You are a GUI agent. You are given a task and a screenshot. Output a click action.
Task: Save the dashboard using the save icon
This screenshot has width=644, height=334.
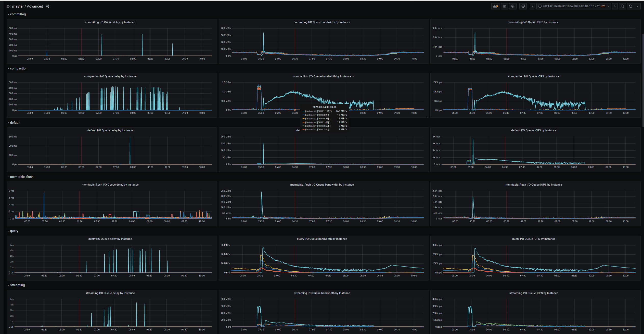pos(505,6)
